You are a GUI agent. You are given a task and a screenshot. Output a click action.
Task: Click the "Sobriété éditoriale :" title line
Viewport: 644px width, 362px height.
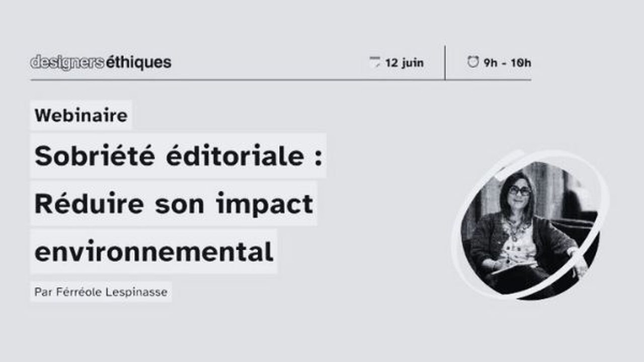[x=178, y=156]
